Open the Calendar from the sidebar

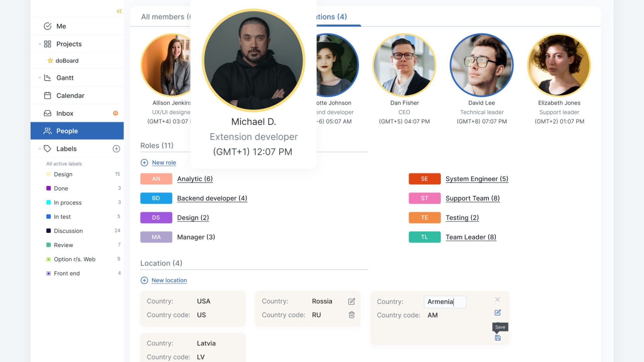[70, 95]
